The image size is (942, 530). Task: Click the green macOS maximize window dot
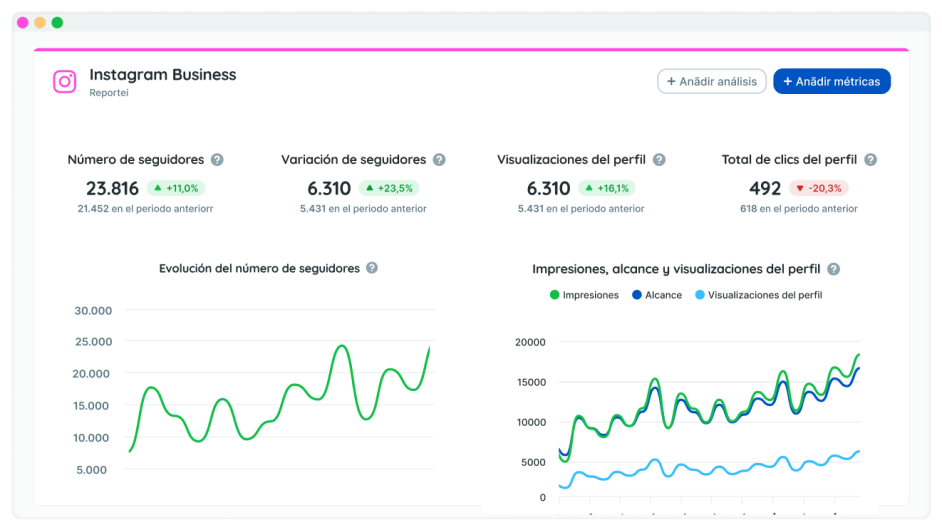tap(57, 22)
